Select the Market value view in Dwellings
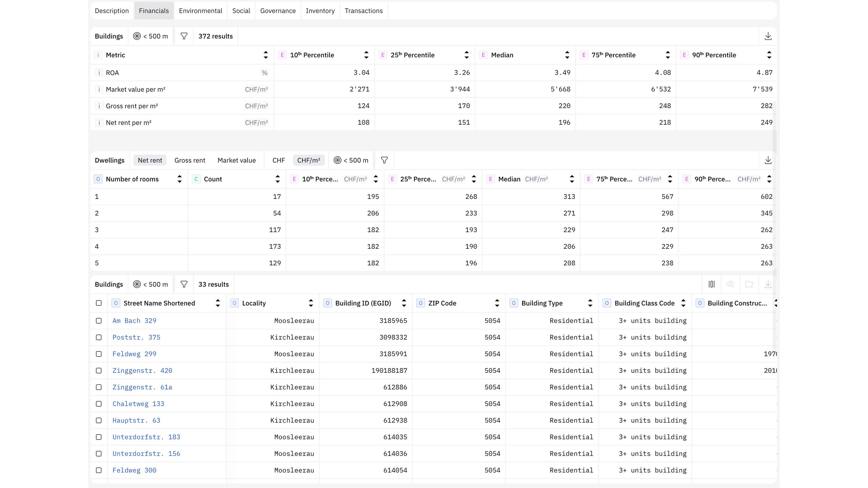 (236, 160)
